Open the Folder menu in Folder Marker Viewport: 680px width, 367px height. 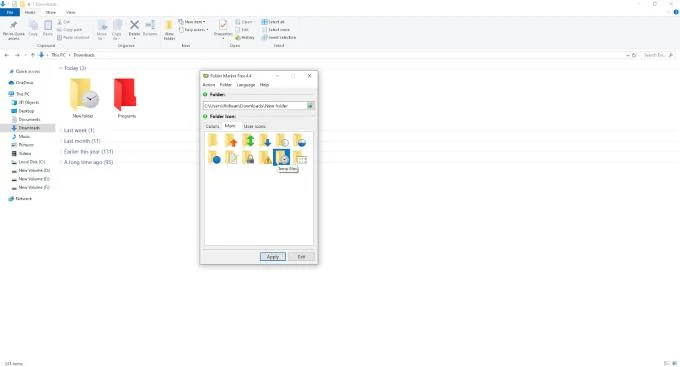pos(226,85)
